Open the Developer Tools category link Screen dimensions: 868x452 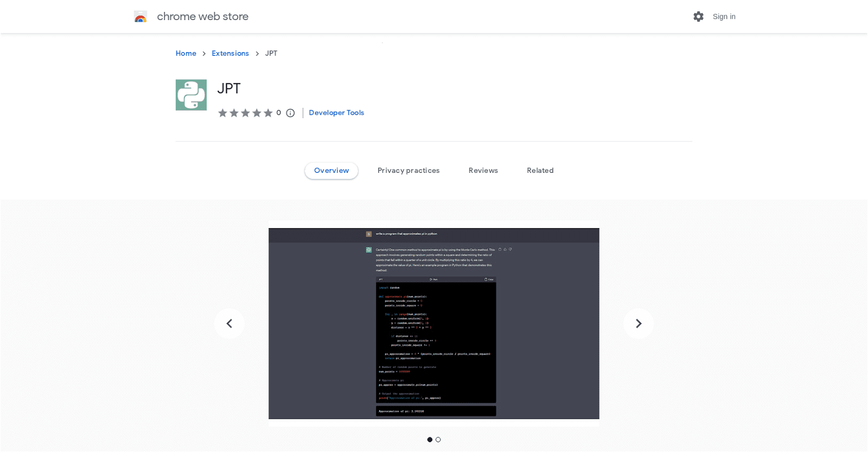pyautogui.click(x=336, y=113)
